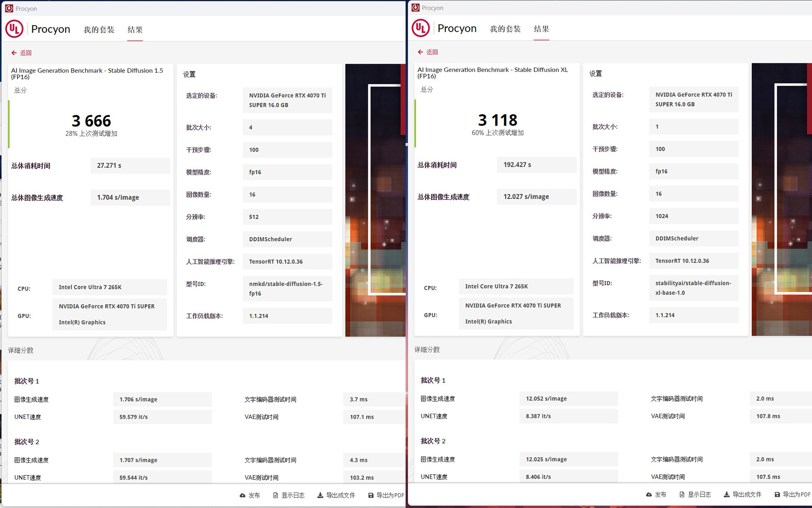Click the 3 666 overall score

coord(91,121)
